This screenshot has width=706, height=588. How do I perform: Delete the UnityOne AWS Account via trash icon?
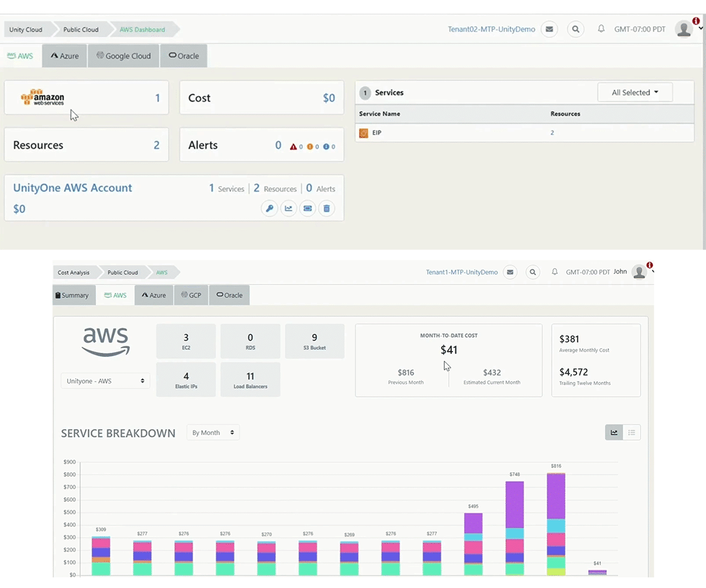click(x=327, y=208)
